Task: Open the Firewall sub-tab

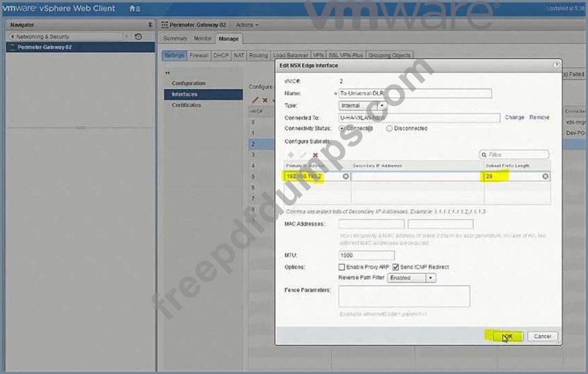Action: 199,55
